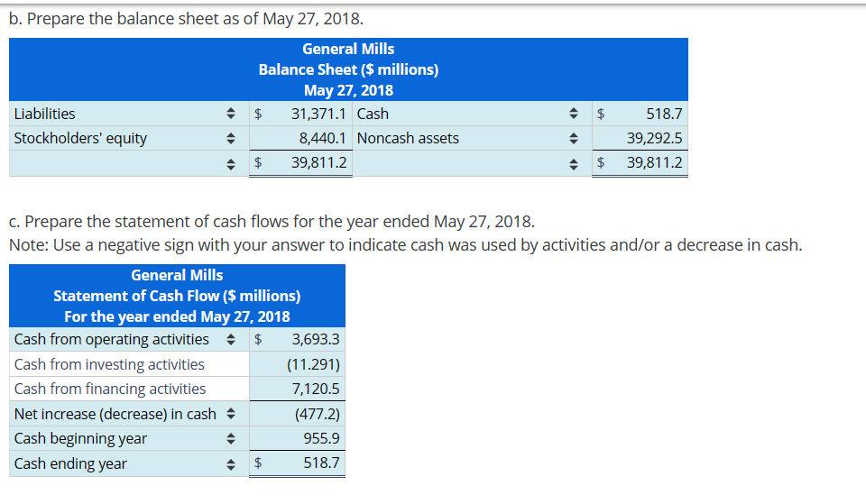
Task: Open the Cash from operating activities dropdown
Action: pyautogui.click(x=129, y=339)
